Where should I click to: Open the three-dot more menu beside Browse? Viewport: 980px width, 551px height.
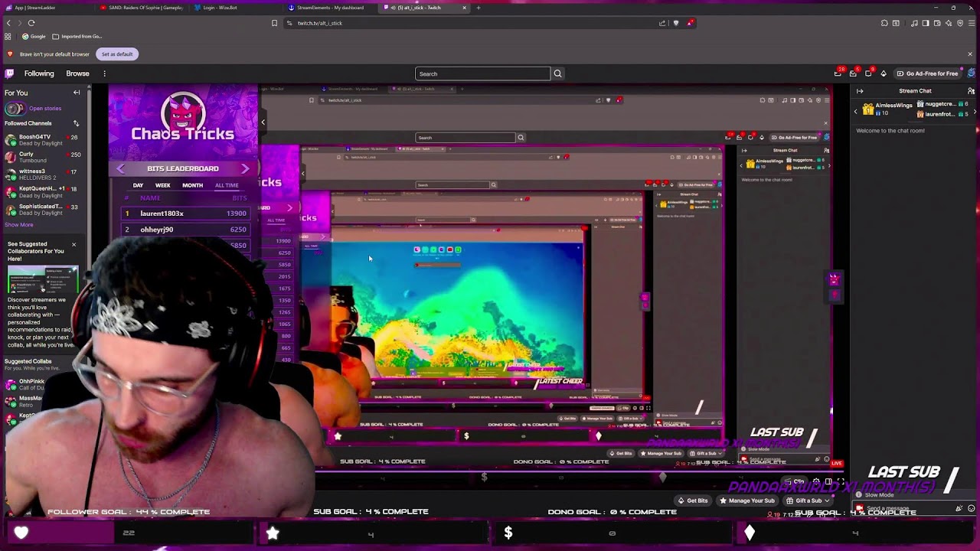(x=104, y=73)
